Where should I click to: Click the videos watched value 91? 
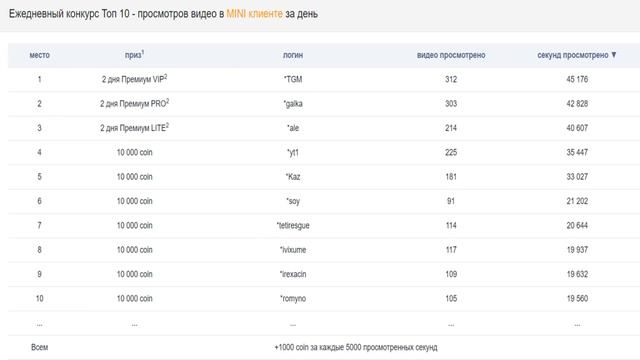coord(451,201)
